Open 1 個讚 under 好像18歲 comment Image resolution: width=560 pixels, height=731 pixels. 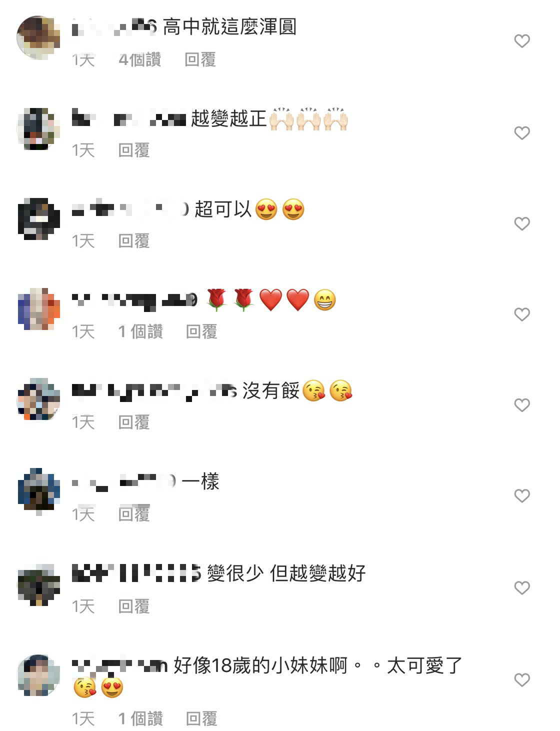(x=140, y=719)
